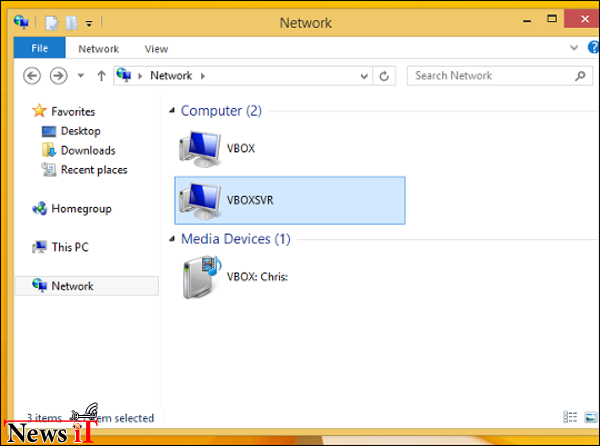Click the VBOX: Chris: label

[x=257, y=277]
